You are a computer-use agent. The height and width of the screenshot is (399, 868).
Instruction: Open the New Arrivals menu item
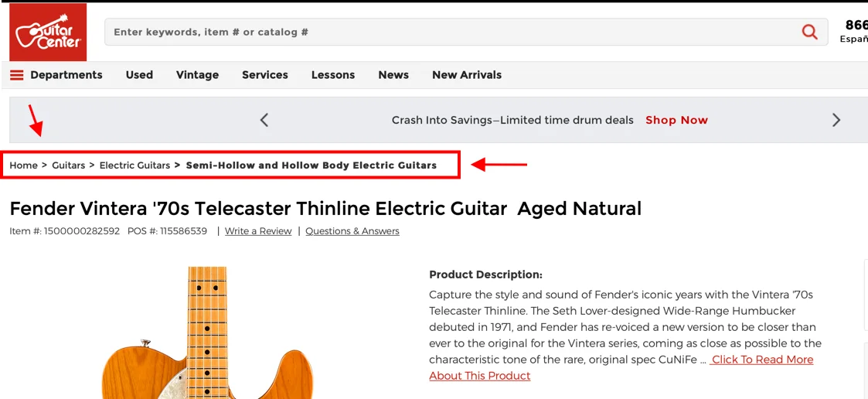467,75
